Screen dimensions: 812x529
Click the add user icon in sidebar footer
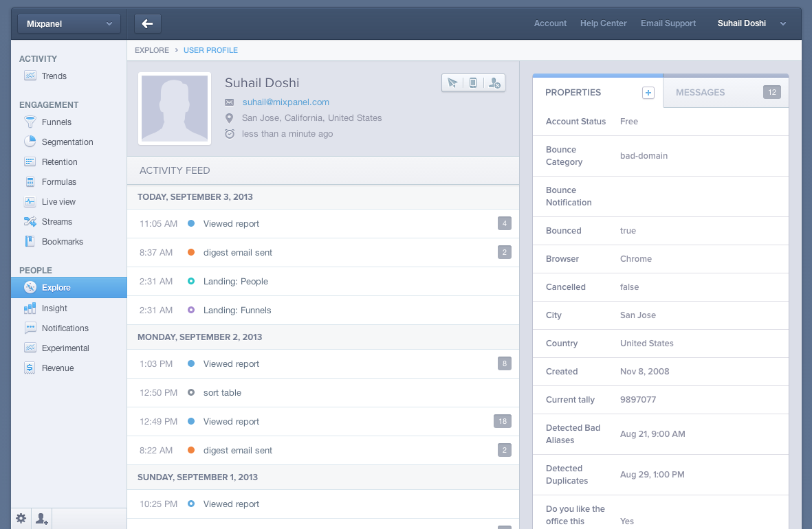[42, 519]
